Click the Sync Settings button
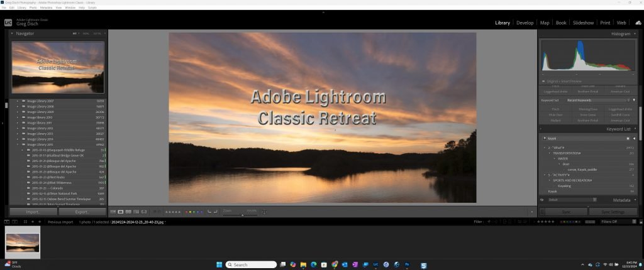 point(613,212)
